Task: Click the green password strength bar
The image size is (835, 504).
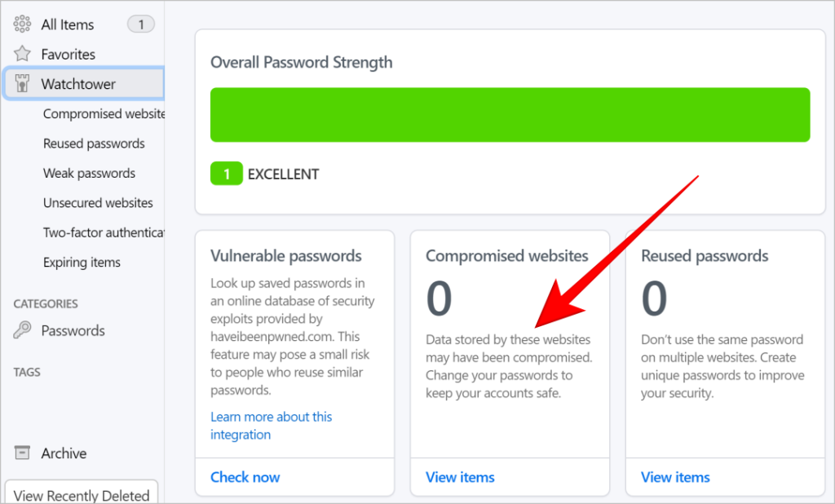Action: pos(510,115)
